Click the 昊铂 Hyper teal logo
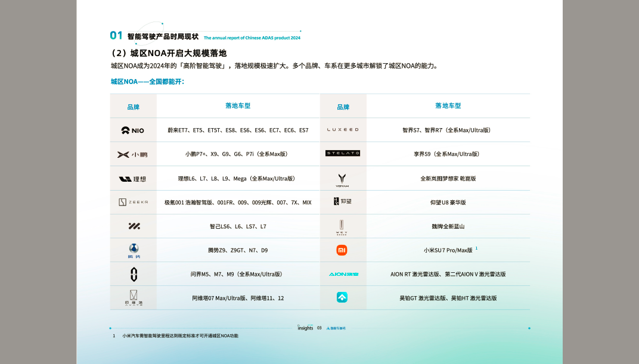The width and height of the screenshot is (639, 364). [342, 297]
